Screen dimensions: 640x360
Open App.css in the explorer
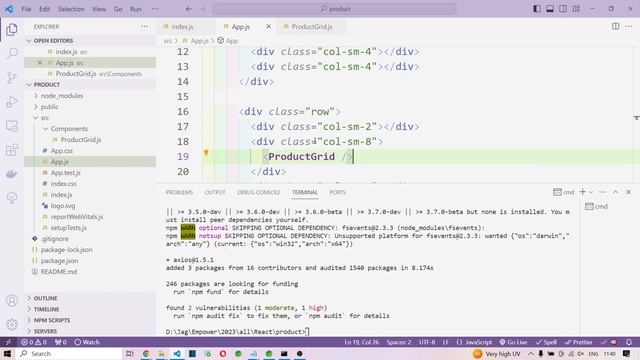[62, 151]
